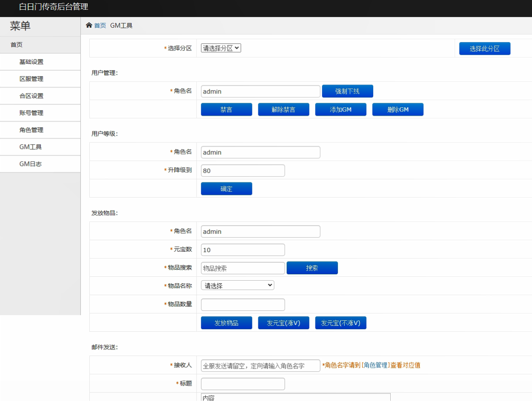Click the 内容 mail text area
The width and height of the screenshot is (532, 401).
(296, 397)
